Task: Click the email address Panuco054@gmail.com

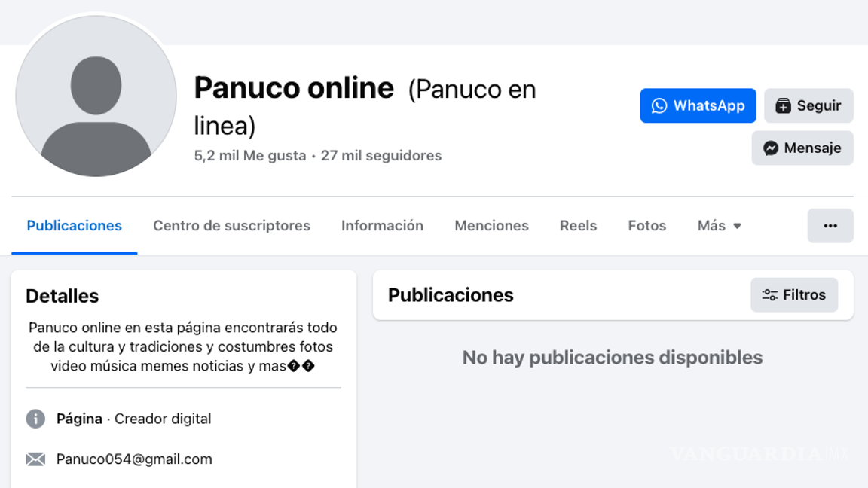Action: [134, 458]
